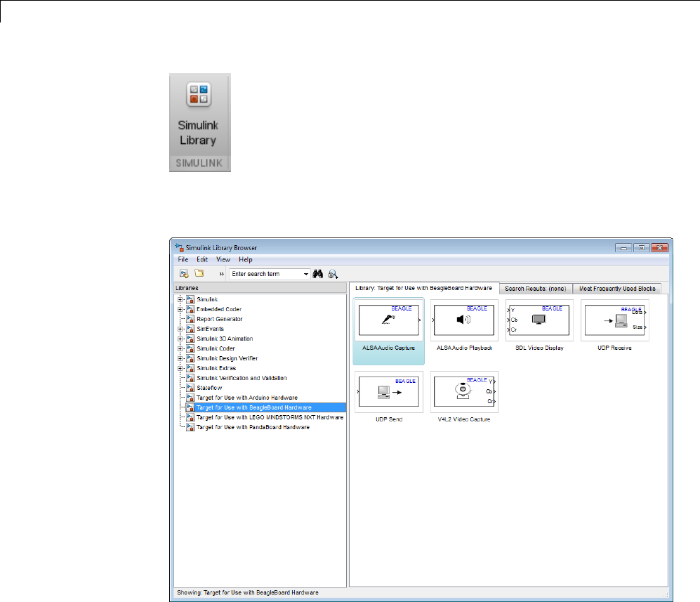Select Target for LEGO MINDSTORMS NXT Hardware
Image resolution: width=700 pixels, height=602 pixels.
tap(270, 417)
